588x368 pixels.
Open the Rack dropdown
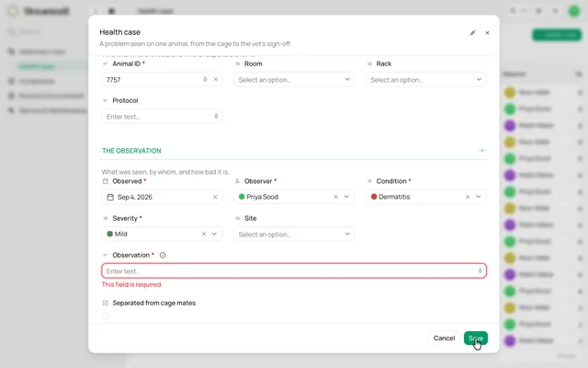click(x=426, y=80)
